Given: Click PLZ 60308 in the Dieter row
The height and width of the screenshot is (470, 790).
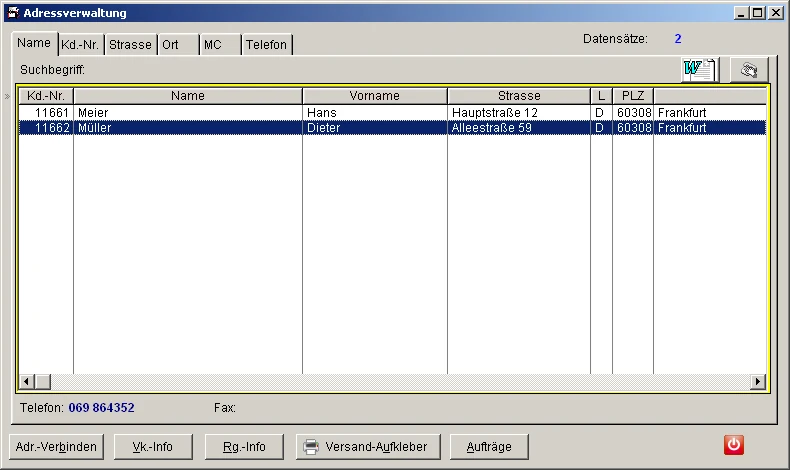Looking at the screenshot, I should point(634,127).
